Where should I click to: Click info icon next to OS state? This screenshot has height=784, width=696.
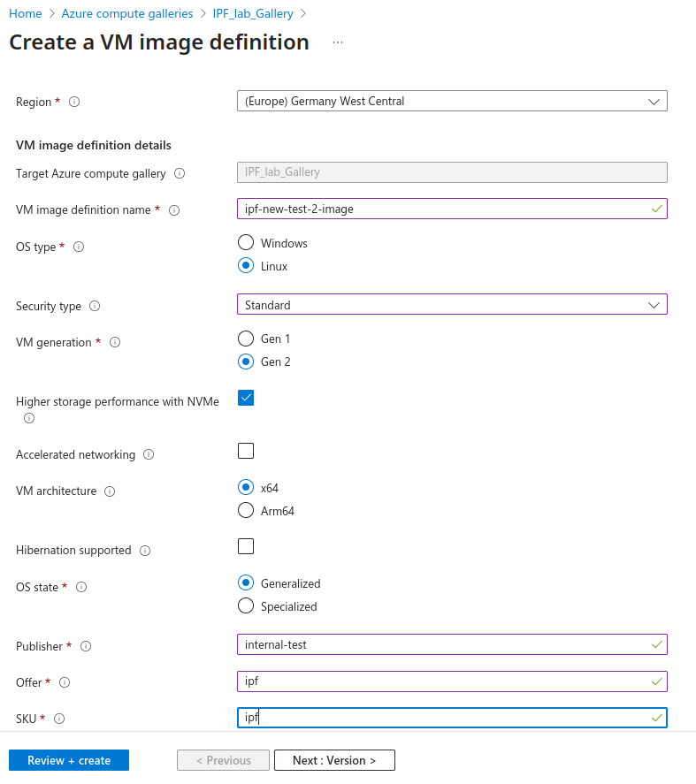[81, 587]
